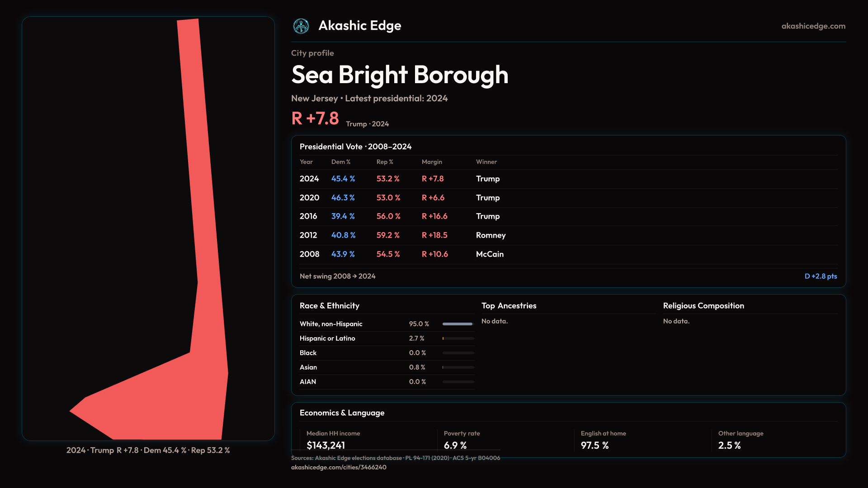Open the akashicedge.com link in header
The width and height of the screenshot is (868, 488).
click(x=813, y=26)
